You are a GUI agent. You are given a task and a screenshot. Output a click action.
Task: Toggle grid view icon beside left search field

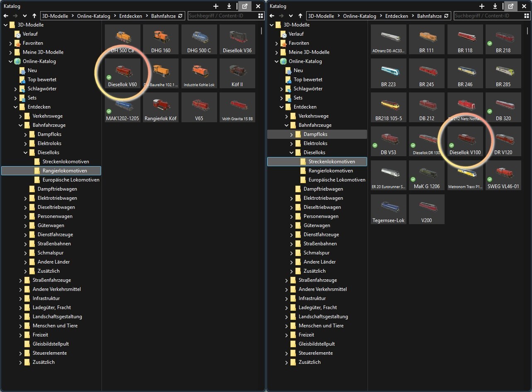261,16
